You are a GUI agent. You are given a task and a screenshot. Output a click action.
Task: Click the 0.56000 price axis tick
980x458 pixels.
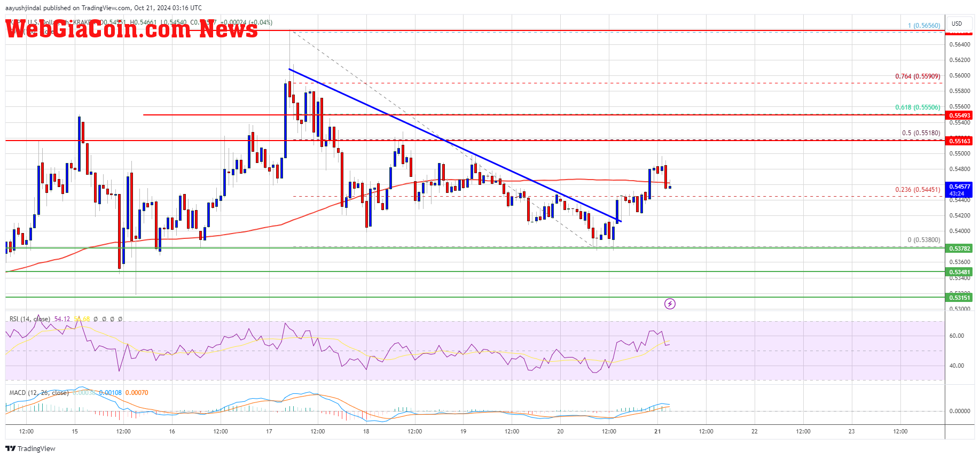coord(960,76)
